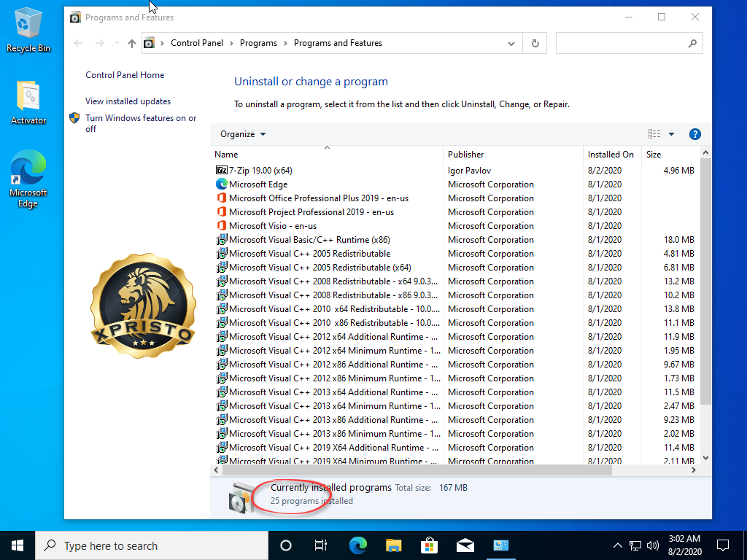
Task: Click the Office Professional Plus 2019 icon
Action: pyautogui.click(x=222, y=198)
